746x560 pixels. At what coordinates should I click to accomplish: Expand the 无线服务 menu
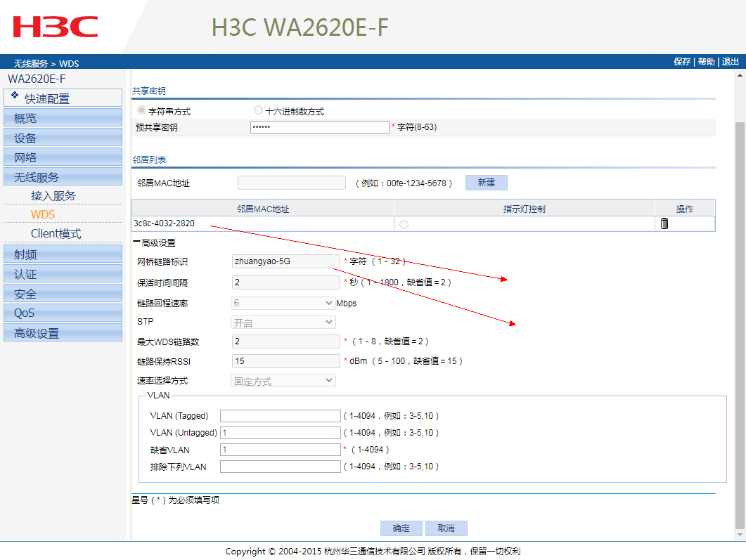coord(63,177)
